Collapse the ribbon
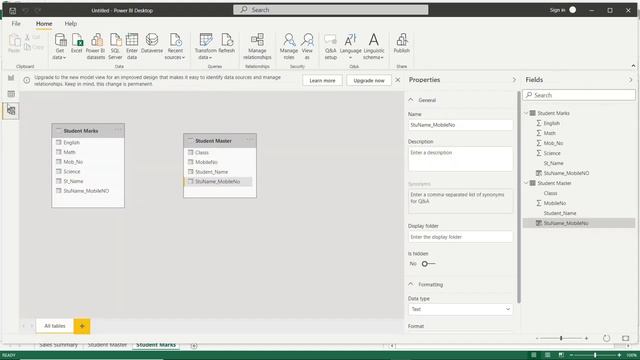 click(633, 66)
